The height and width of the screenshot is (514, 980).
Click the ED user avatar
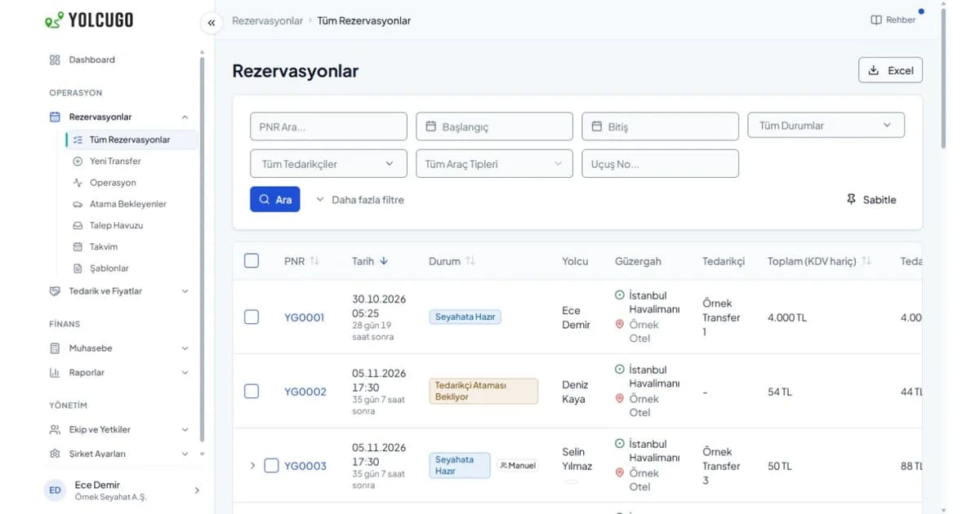pyautogui.click(x=55, y=490)
